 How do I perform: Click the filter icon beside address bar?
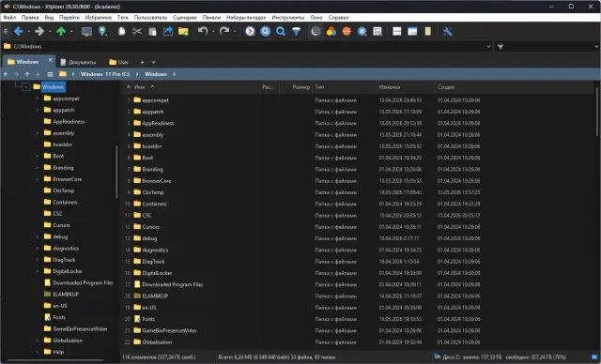pyautogui.click(x=501, y=46)
